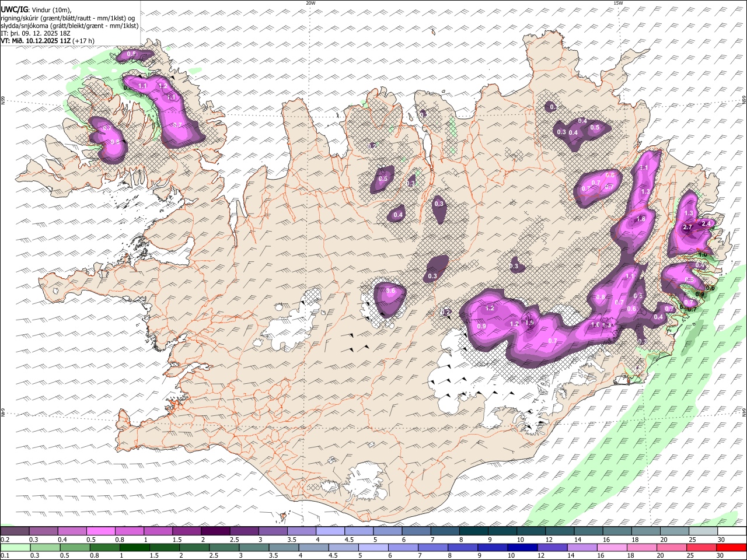Click the 15W longitude label
Image resolution: width=747 pixels, height=560 pixels.
pyautogui.click(x=618, y=3)
